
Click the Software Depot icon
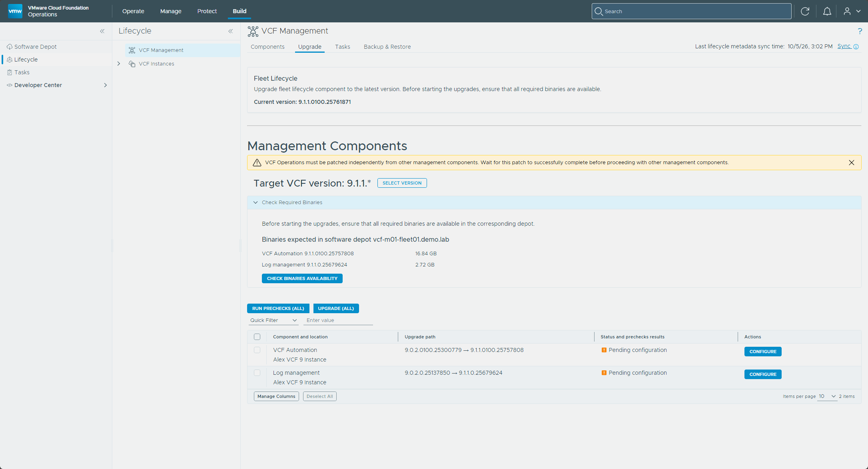click(x=10, y=47)
